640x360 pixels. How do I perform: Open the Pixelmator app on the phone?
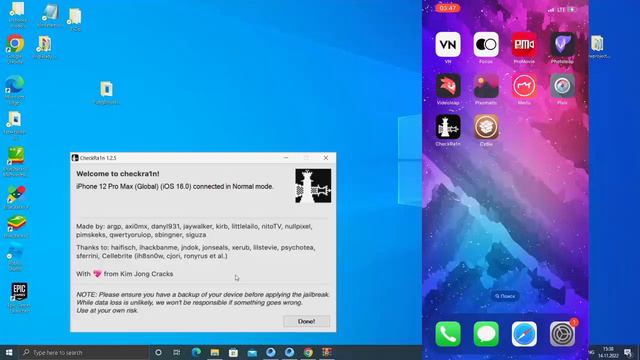point(486,86)
